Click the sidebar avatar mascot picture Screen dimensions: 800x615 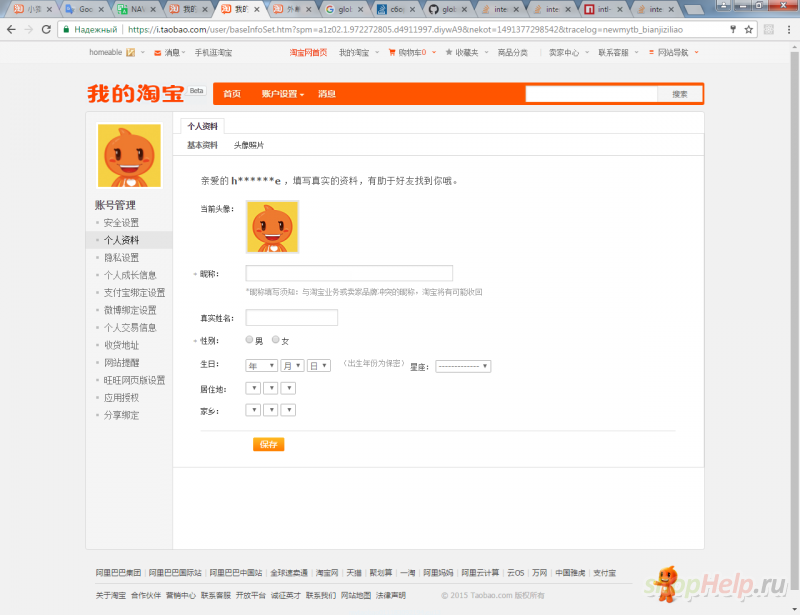(x=129, y=155)
